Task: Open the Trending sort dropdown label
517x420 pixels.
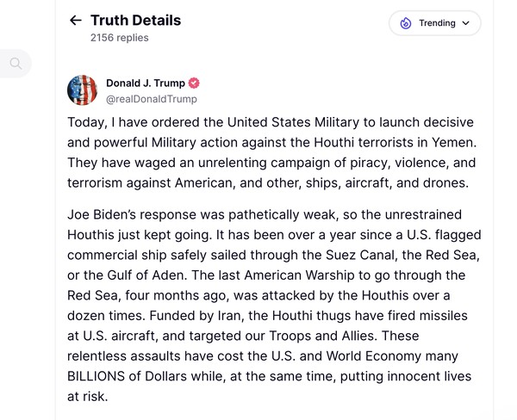Action: click(437, 23)
